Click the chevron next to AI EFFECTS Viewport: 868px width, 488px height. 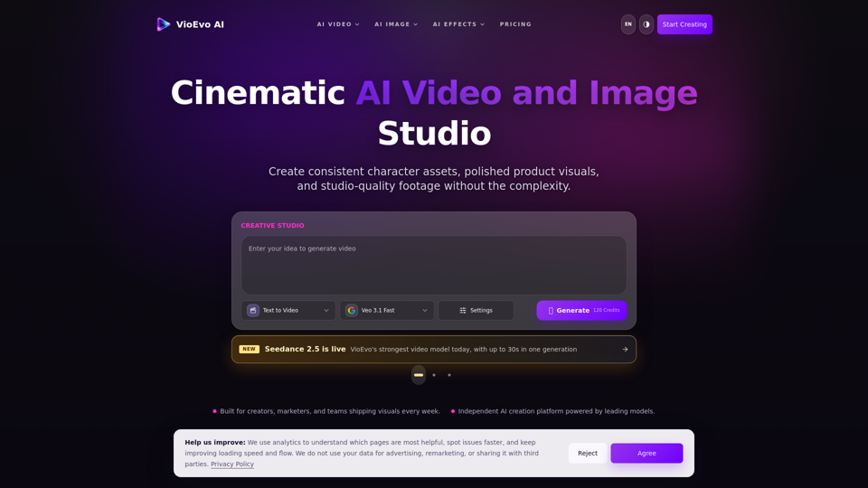point(483,24)
